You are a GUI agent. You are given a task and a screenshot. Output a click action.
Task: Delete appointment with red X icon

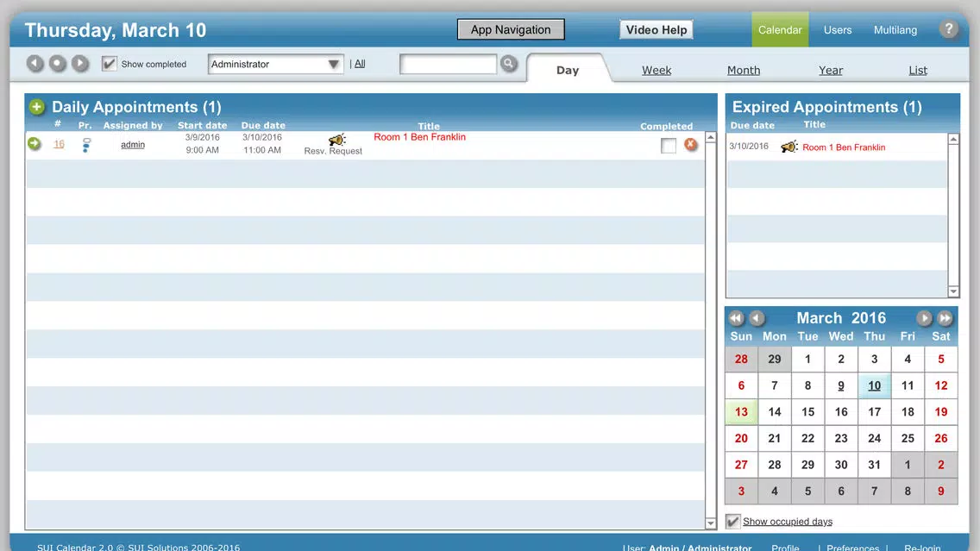pos(691,144)
